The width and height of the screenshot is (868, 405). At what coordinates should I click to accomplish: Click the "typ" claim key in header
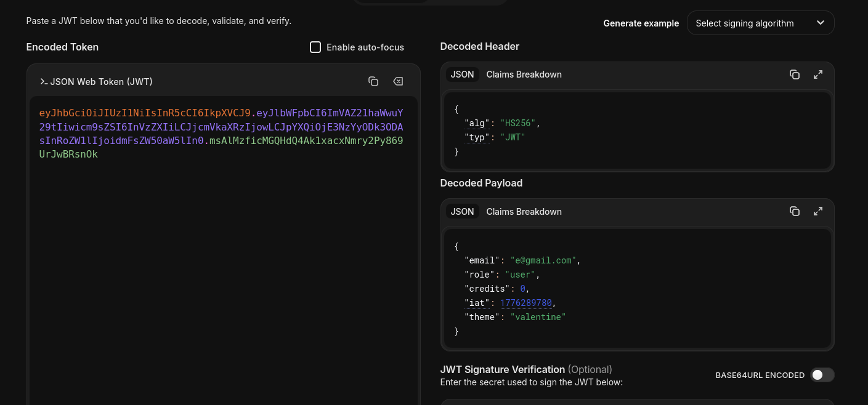click(x=477, y=137)
